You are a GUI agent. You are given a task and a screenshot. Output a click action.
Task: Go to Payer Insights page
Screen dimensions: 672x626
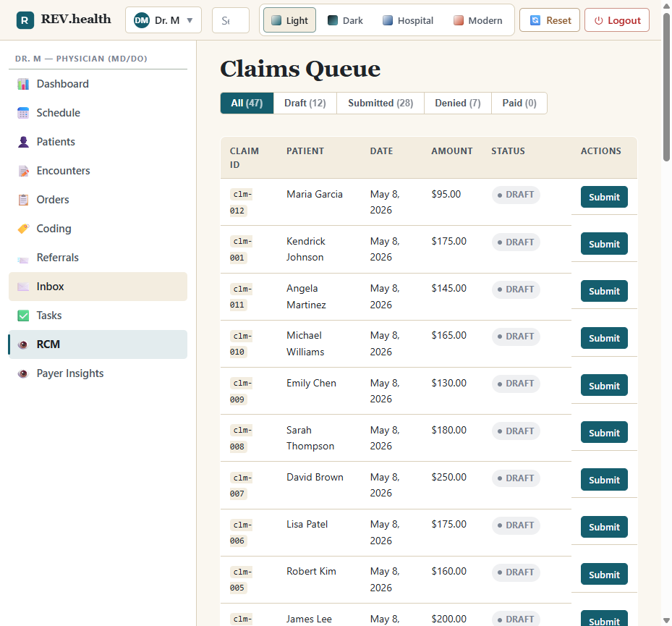98,373
